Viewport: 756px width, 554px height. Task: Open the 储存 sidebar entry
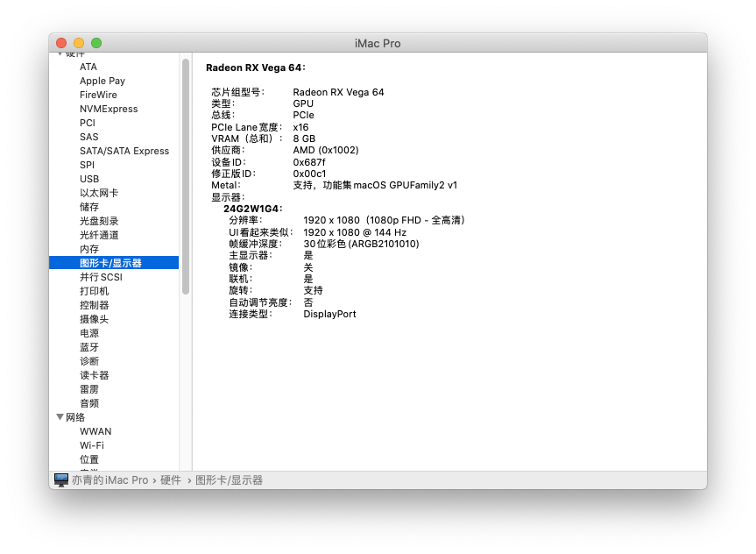(x=89, y=207)
